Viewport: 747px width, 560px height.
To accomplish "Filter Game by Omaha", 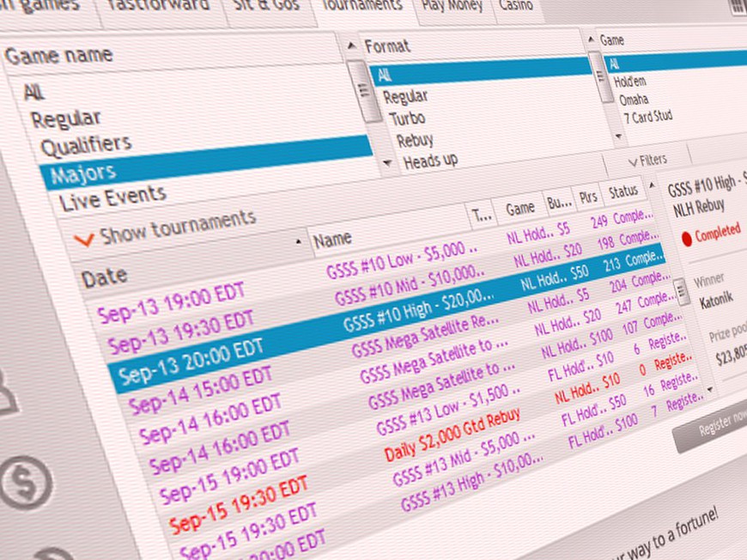I will 634,100.
